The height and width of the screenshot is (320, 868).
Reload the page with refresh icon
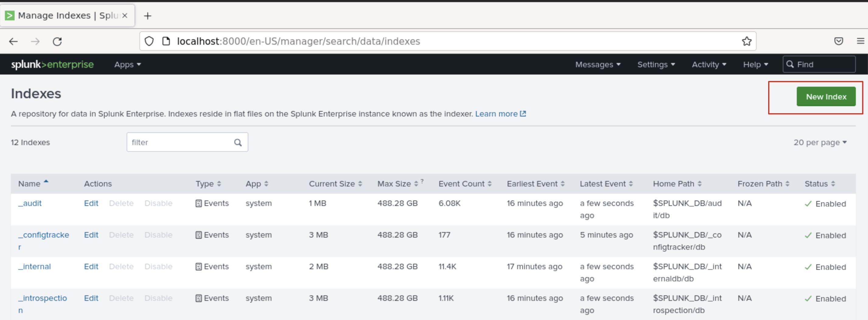57,41
